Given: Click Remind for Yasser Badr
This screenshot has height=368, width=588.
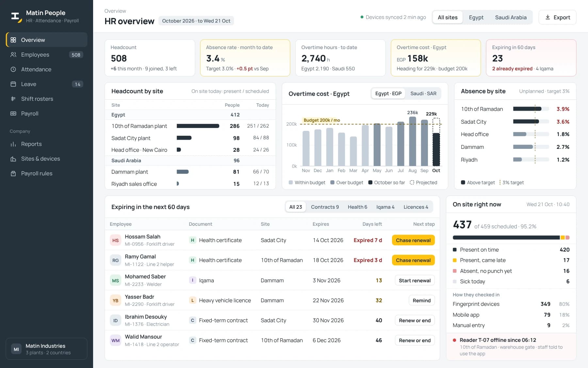Looking at the screenshot, I should (x=421, y=300).
